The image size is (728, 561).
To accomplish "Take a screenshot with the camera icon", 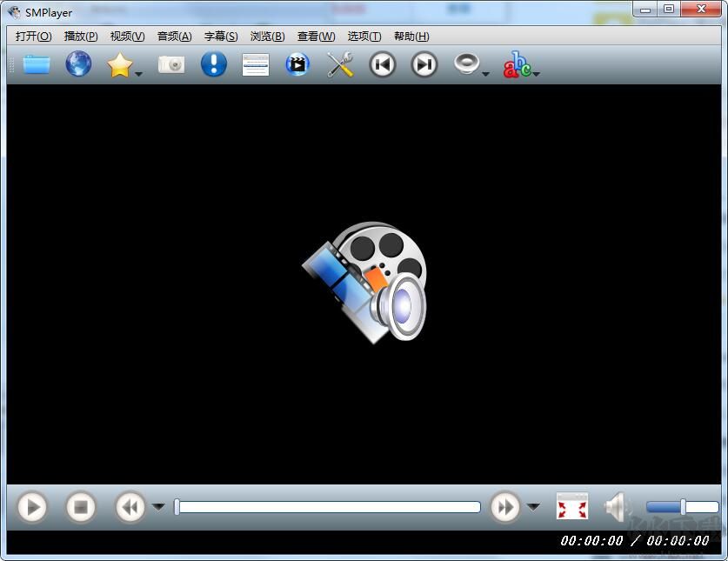I will (x=171, y=64).
